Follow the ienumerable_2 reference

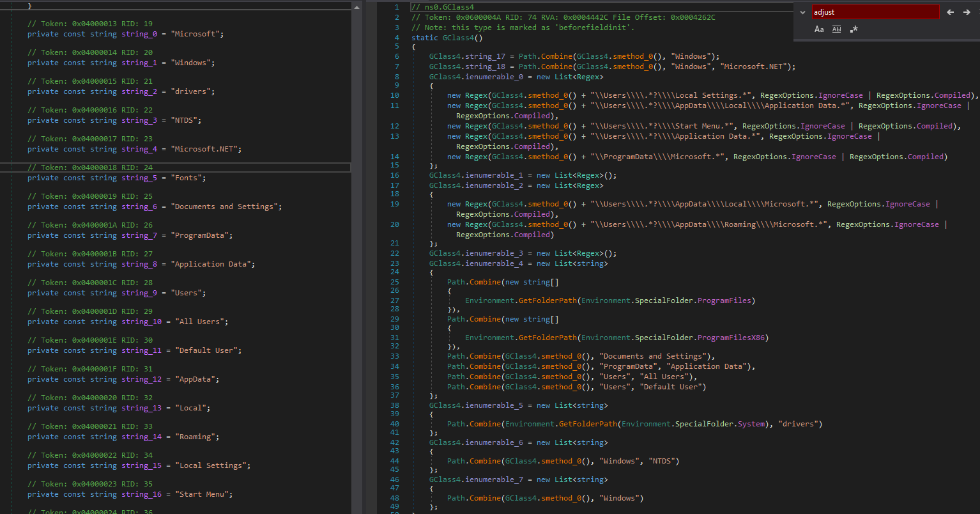[494, 185]
